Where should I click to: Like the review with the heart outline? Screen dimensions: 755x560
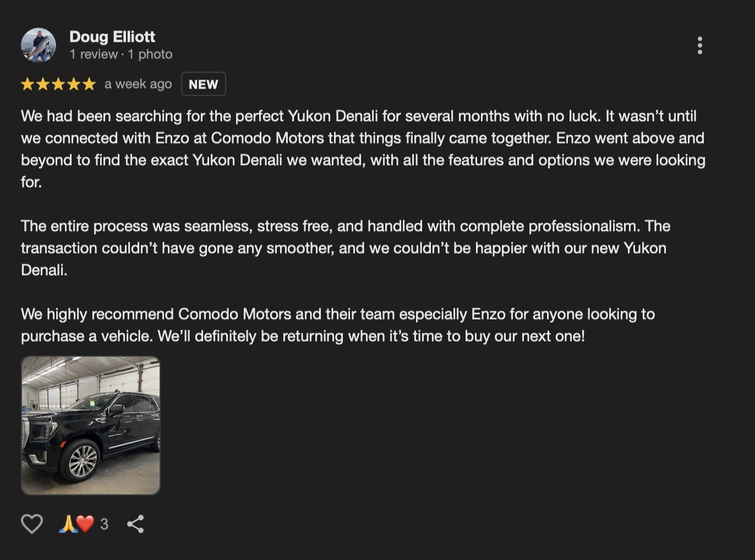(x=32, y=524)
